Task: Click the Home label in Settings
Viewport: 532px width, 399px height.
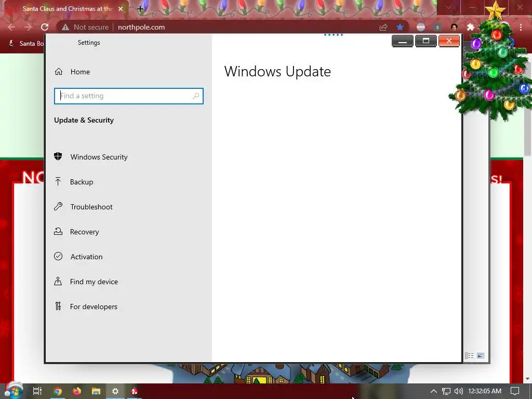Action: pyautogui.click(x=80, y=72)
